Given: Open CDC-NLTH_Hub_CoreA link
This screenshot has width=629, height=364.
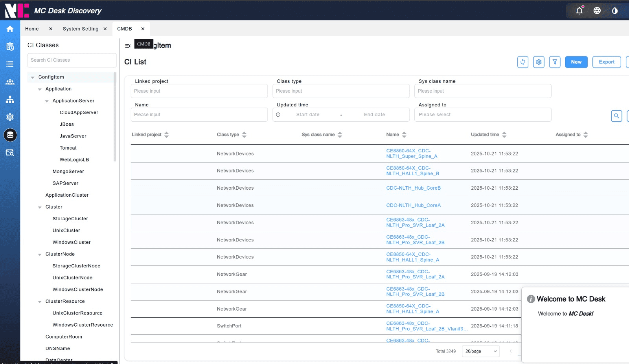Looking at the screenshot, I should tap(413, 205).
